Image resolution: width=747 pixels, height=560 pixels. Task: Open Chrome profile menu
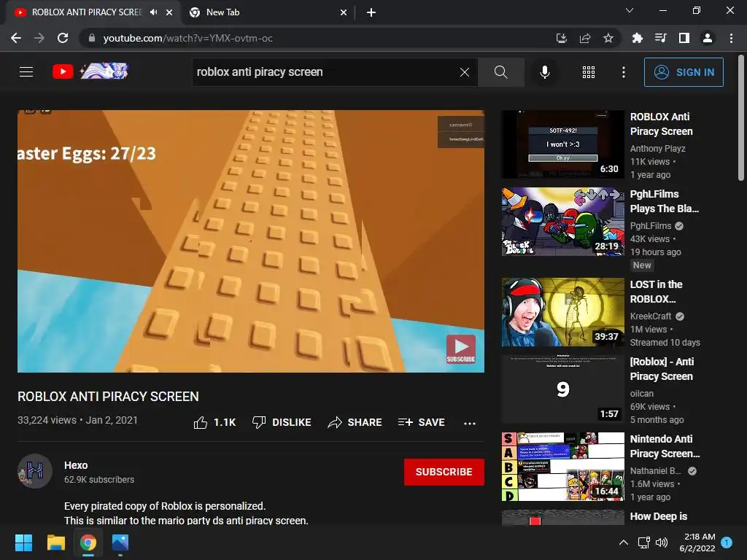pyautogui.click(x=708, y=38)
